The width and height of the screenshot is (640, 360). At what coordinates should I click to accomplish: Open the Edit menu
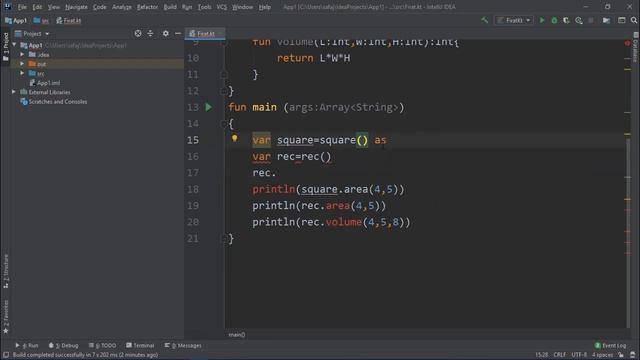coord(37,7)
